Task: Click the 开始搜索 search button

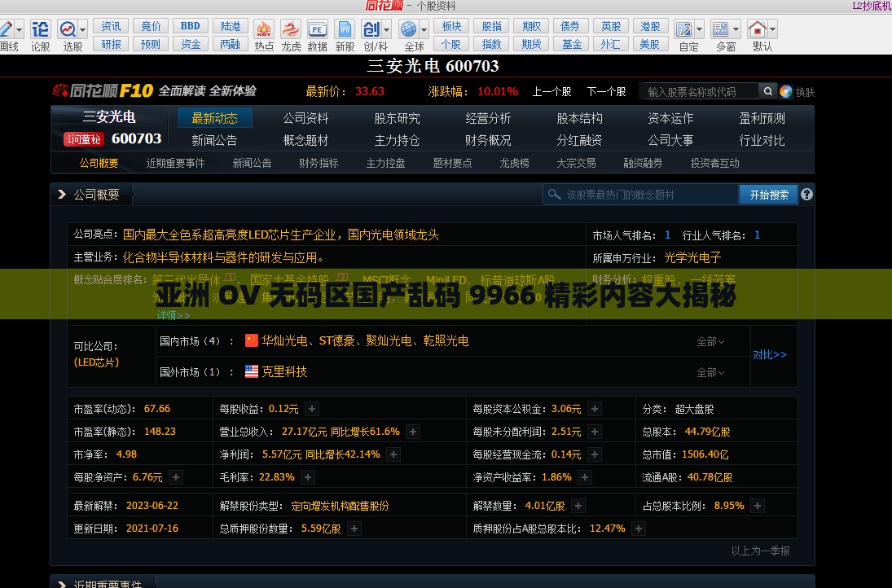Action: tap(767, 194)
